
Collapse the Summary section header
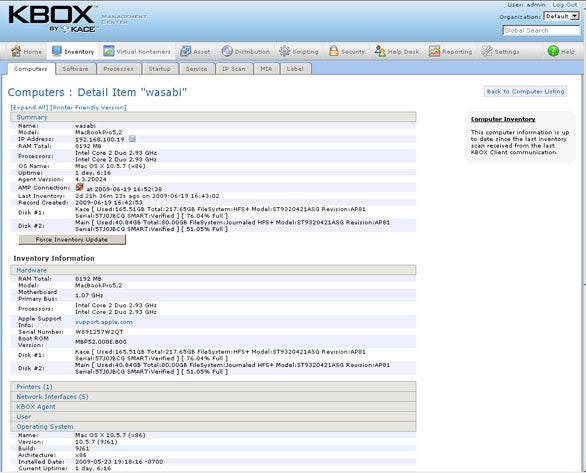point(213,117)
